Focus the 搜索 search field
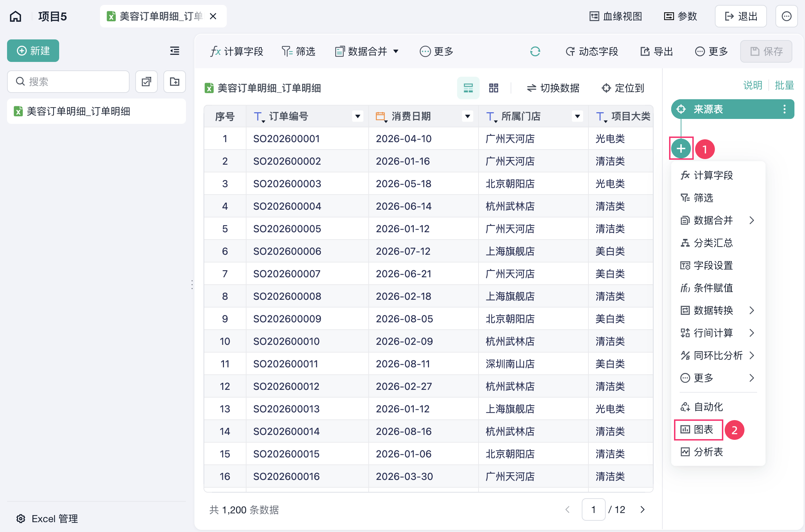This screenshot has height=532, width=805. pos(68,82)
